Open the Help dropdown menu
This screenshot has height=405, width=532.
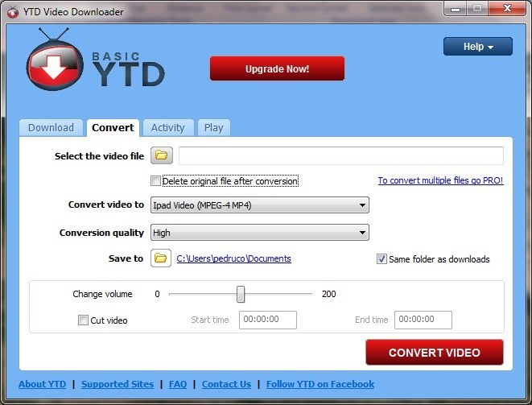[477, 47]
